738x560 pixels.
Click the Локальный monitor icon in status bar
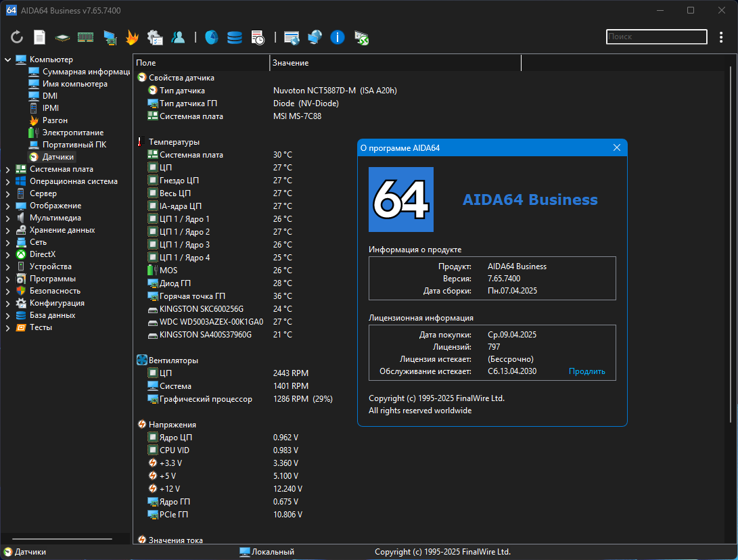[x=245, y=552]
